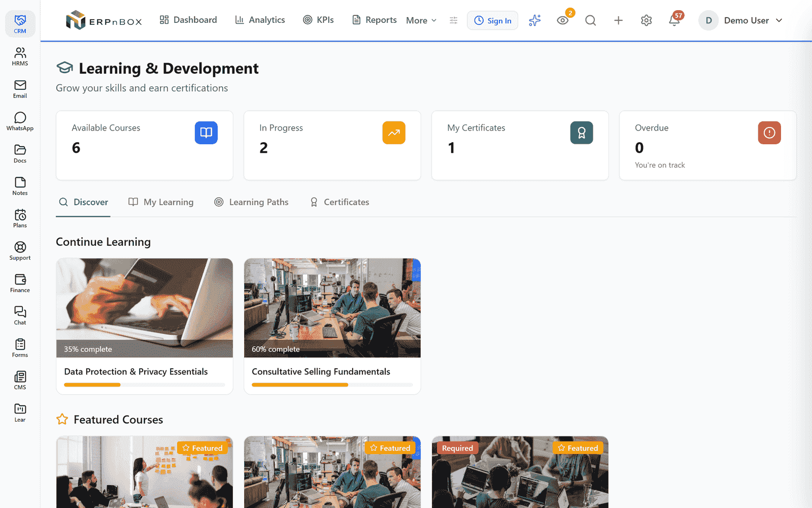Click the Demo User avatar D
The width and height of the screenshot is (812, 508).
[x=708, y=20]
